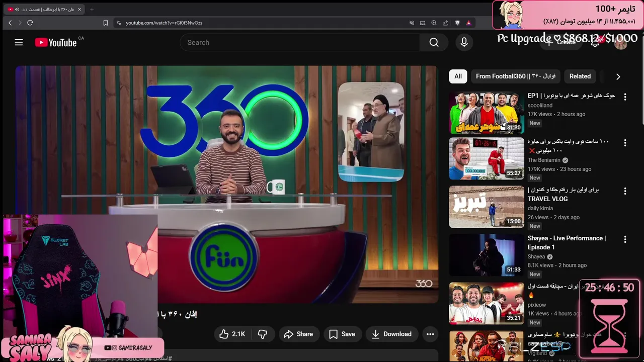Open Brave Rewards triangle icon
The height and width of the screenshot is (362, 644).
[x=468, y=23]
